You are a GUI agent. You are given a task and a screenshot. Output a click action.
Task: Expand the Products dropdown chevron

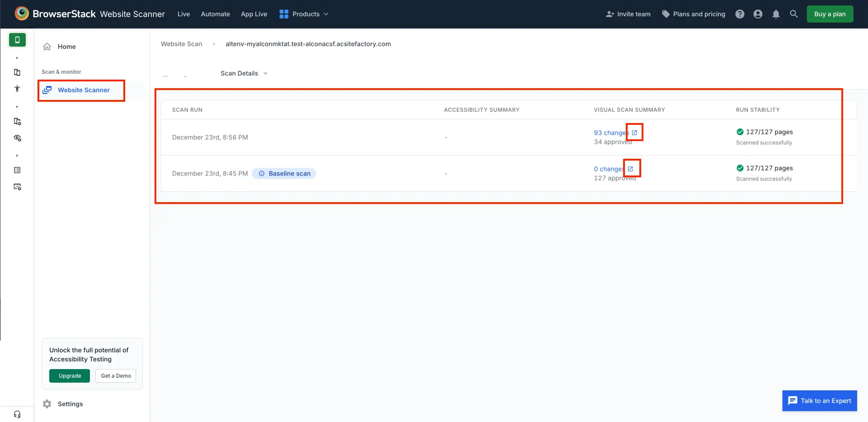click(326, 14)
